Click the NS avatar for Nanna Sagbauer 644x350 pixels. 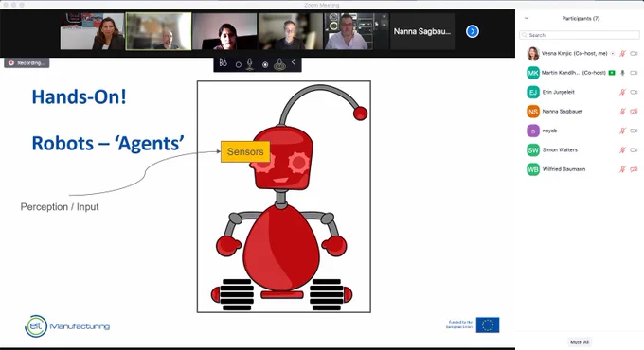(533, 112)
